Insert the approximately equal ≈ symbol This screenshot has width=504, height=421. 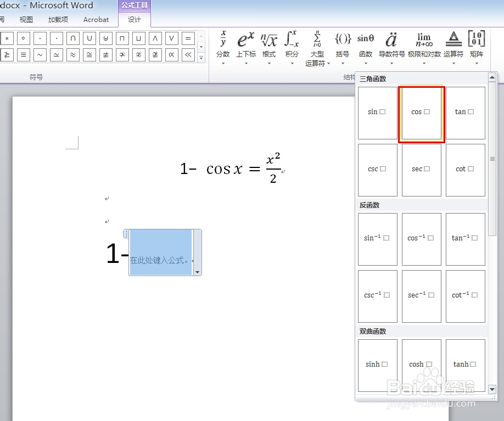coord(72,55)
